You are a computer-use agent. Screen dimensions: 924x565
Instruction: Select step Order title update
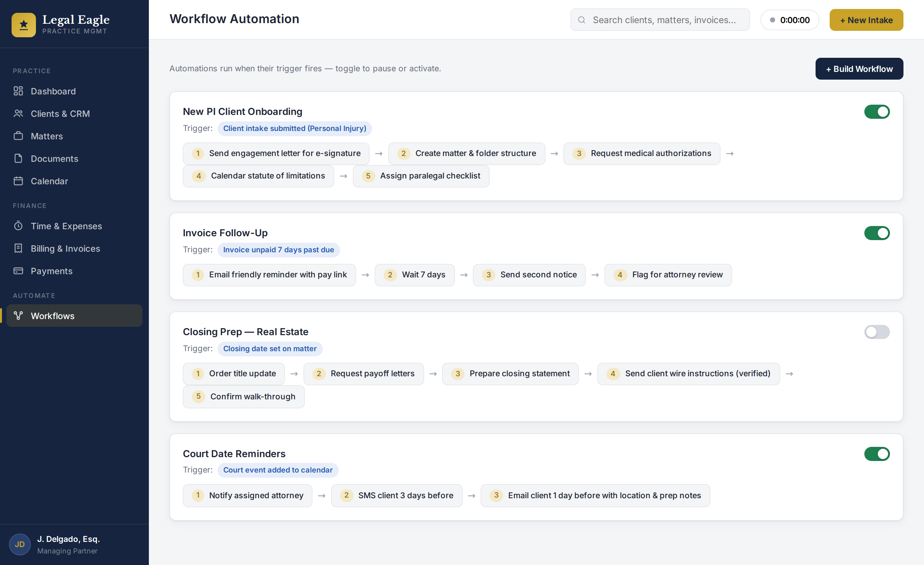pos(234,374)
